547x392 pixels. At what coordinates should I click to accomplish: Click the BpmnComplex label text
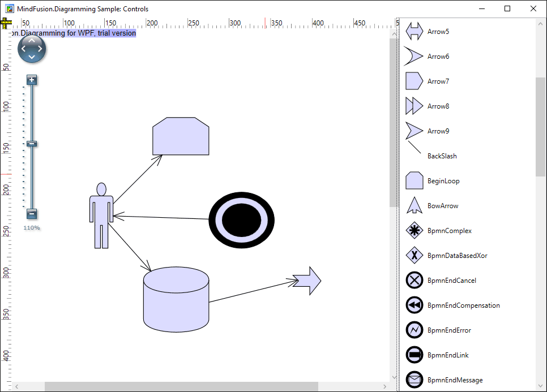(450, 231)
